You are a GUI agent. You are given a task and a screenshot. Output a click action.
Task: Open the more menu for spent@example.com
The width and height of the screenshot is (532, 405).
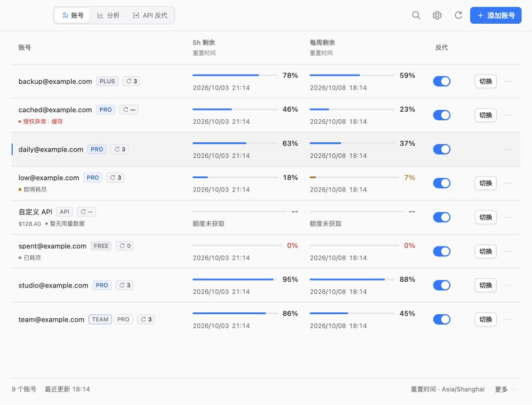(508, 251)
